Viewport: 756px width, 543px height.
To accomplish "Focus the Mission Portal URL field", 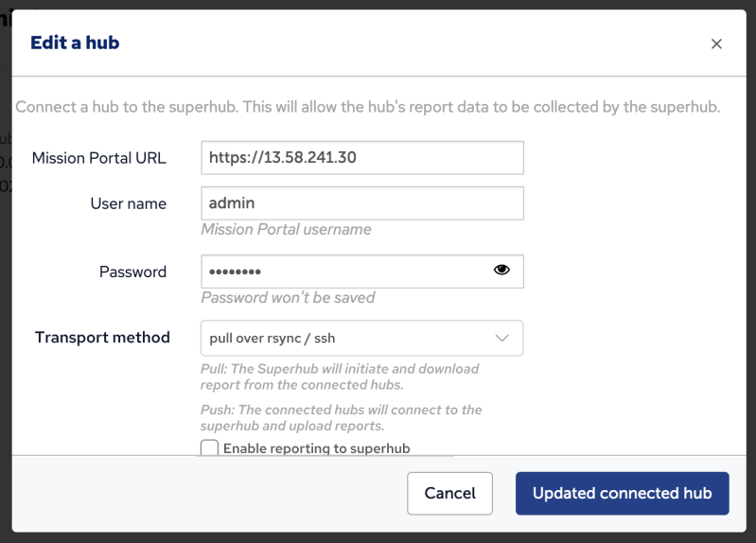I will (x=362, y=158).
